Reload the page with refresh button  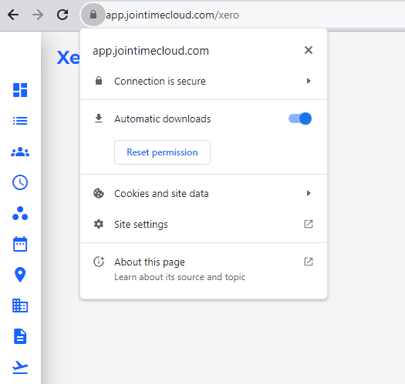62,15
